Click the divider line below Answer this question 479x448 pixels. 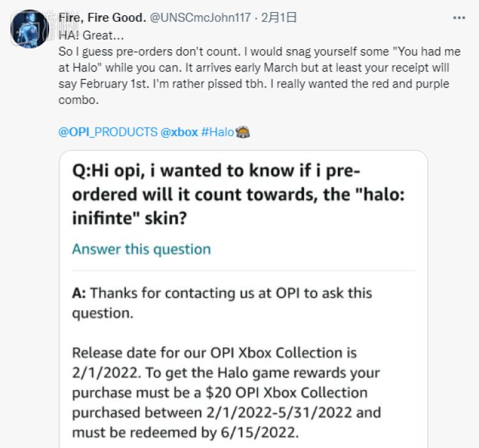pos(243,270)
